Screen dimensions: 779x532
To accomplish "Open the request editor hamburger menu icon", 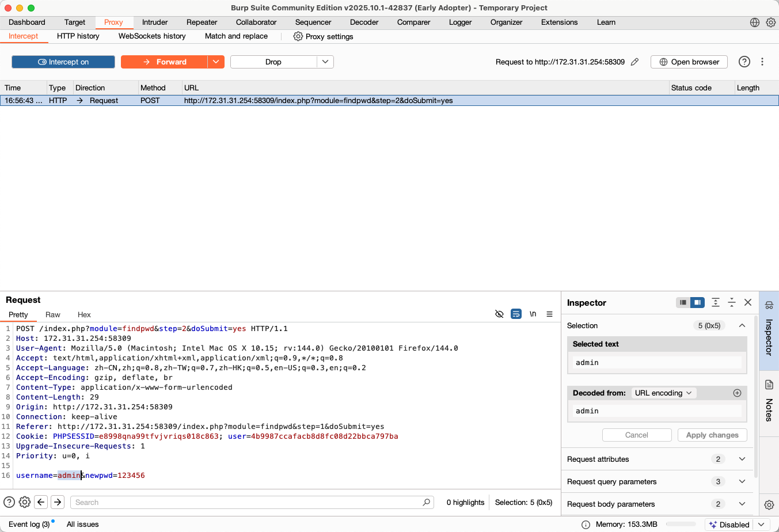I will click(549, 314).
